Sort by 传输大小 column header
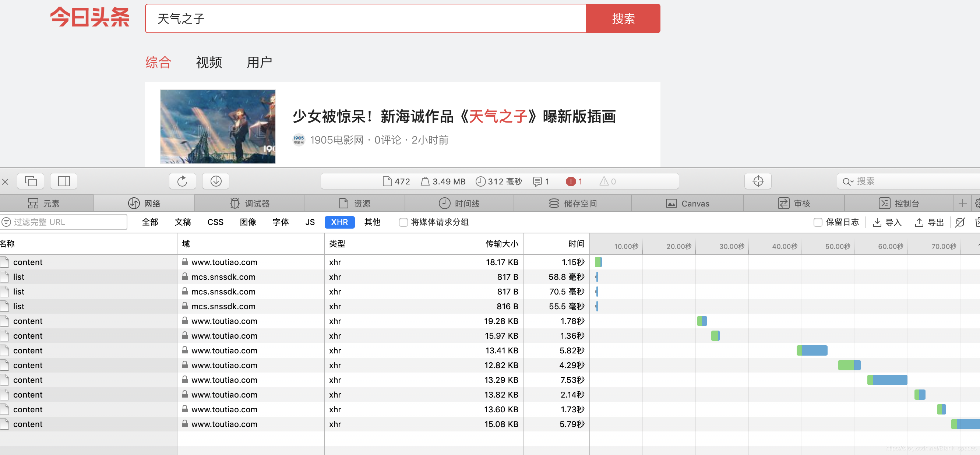 tap(468, 244)
